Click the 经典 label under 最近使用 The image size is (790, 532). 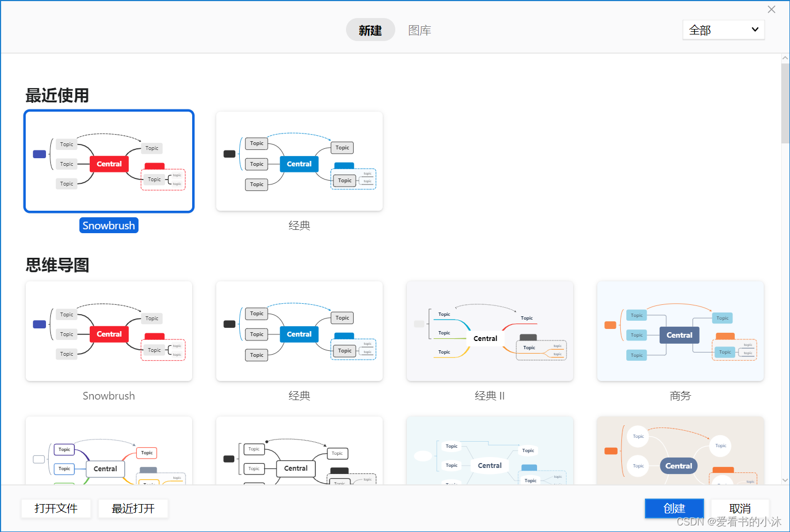click(x=299, y=225)
